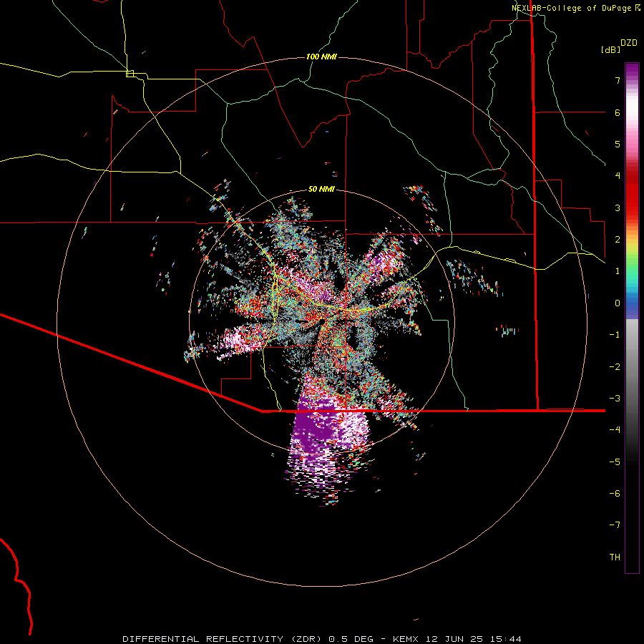
Task: Click the 0 value on the legend
Action: click(618, 303)
